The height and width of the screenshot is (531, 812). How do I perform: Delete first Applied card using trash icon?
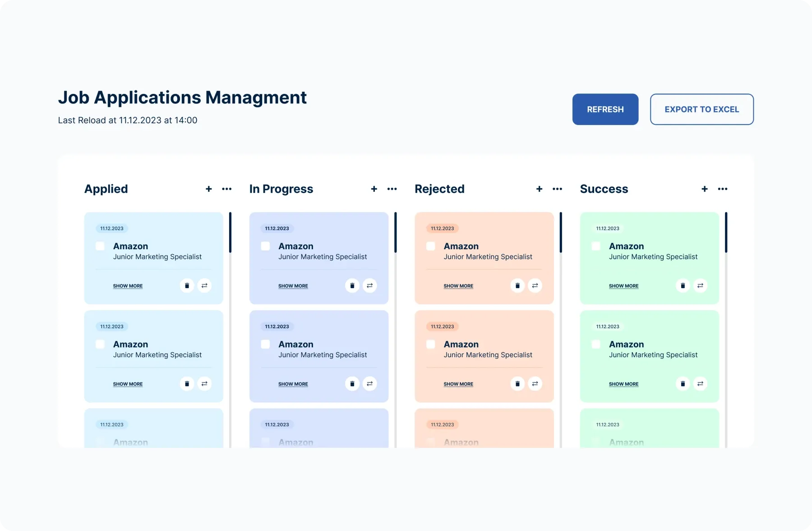187,286
